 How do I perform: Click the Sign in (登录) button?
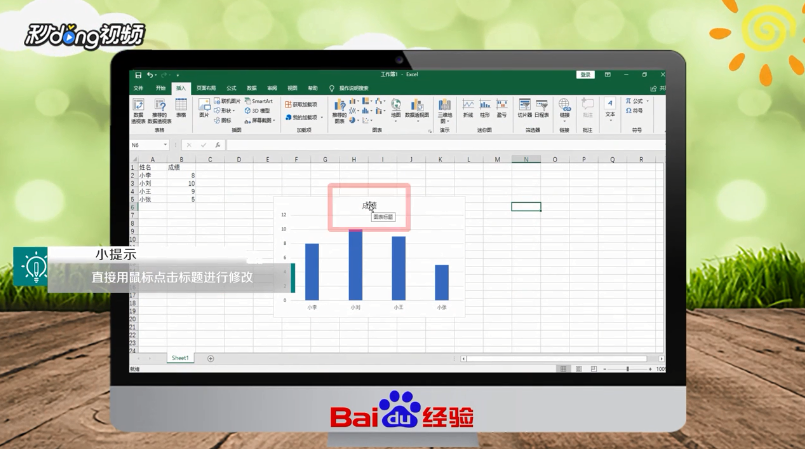tap(585, 75)
